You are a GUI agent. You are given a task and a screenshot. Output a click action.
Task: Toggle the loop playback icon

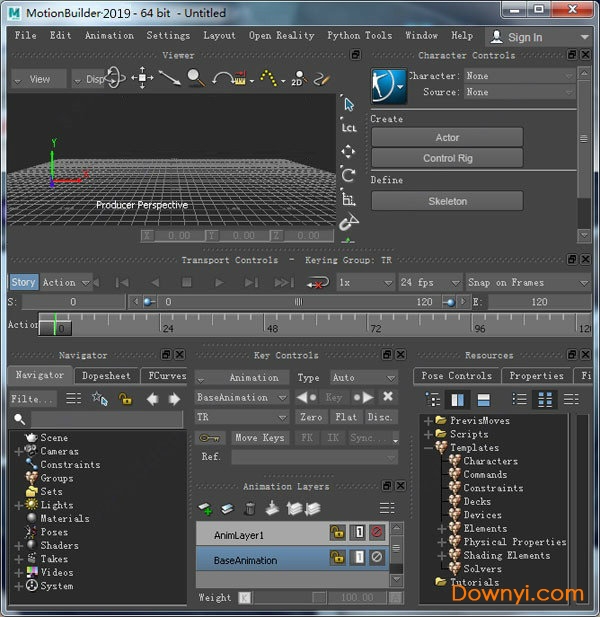(318, 283)
